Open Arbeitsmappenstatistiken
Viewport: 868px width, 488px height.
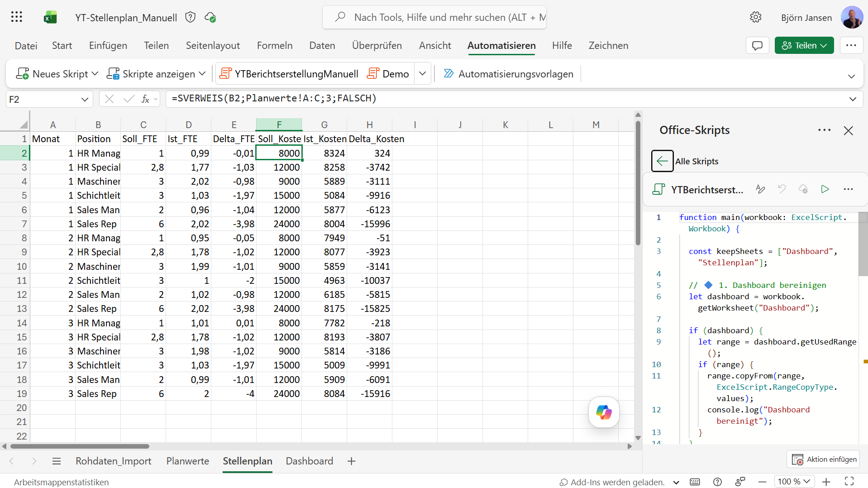point(61,482)
